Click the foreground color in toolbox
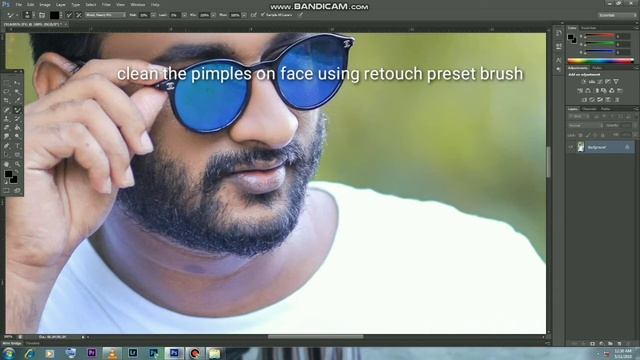 click(8, 174)
